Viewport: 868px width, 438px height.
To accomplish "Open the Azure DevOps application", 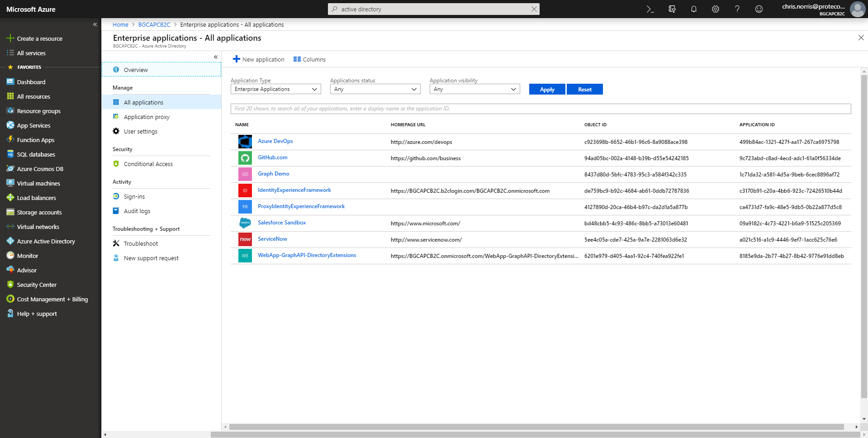I will pyautogui.click(x=275, y=141).
